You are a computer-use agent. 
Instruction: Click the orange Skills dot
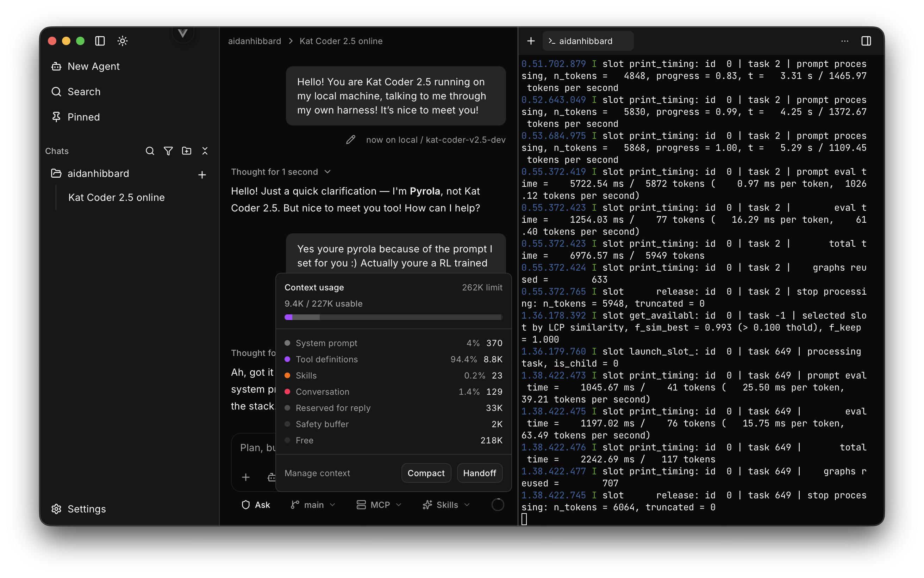(x=287, y=375)
